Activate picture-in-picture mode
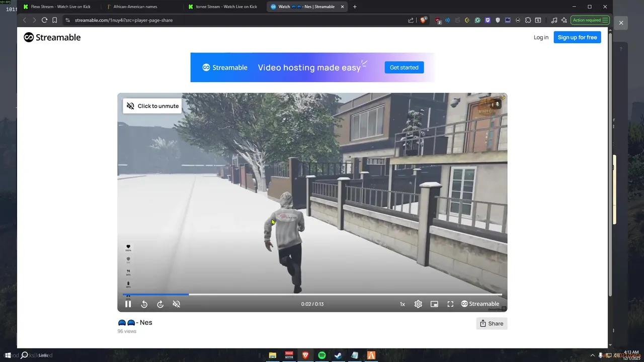 click(x=434, y=304)
